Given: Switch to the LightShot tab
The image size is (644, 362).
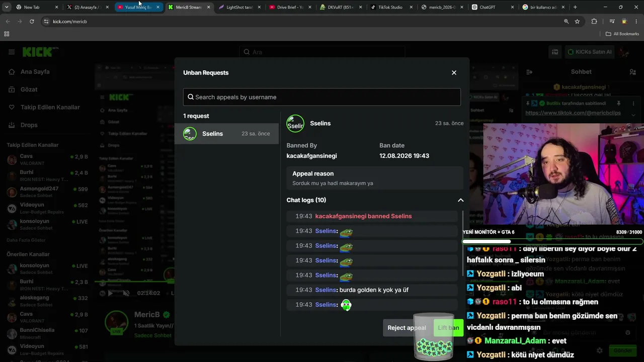Looking at the screenshot, I should 239,7.
